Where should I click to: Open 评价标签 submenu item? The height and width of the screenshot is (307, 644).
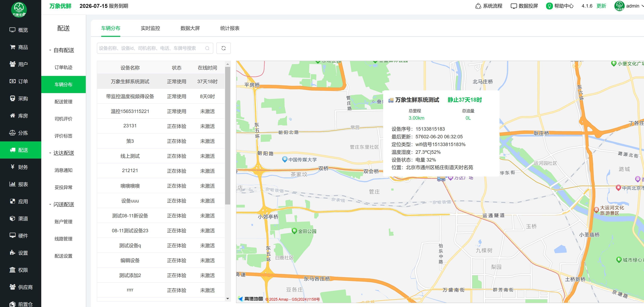point(64,136)
